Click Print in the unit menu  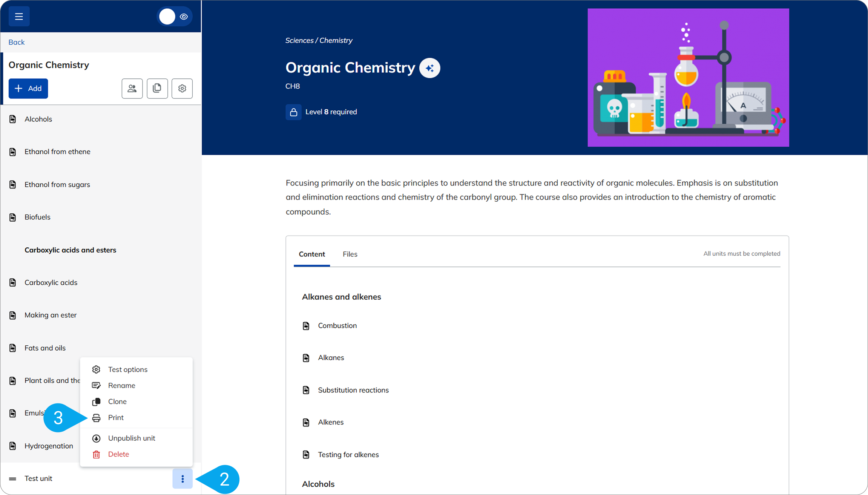pos(116,417)
